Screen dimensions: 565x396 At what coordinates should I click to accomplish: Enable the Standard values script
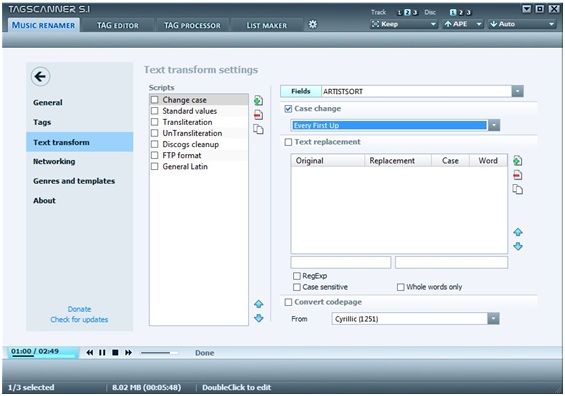click(x=155, y=111)
